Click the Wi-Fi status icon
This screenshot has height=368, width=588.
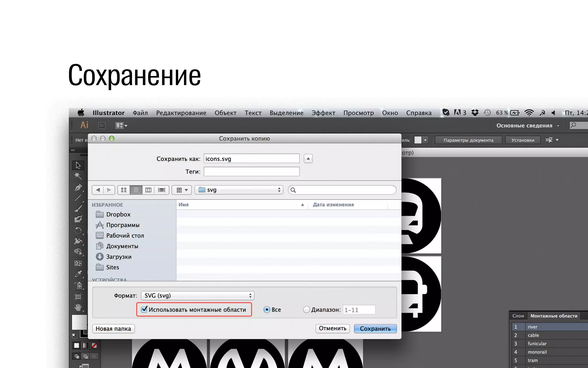click(529, 113)
